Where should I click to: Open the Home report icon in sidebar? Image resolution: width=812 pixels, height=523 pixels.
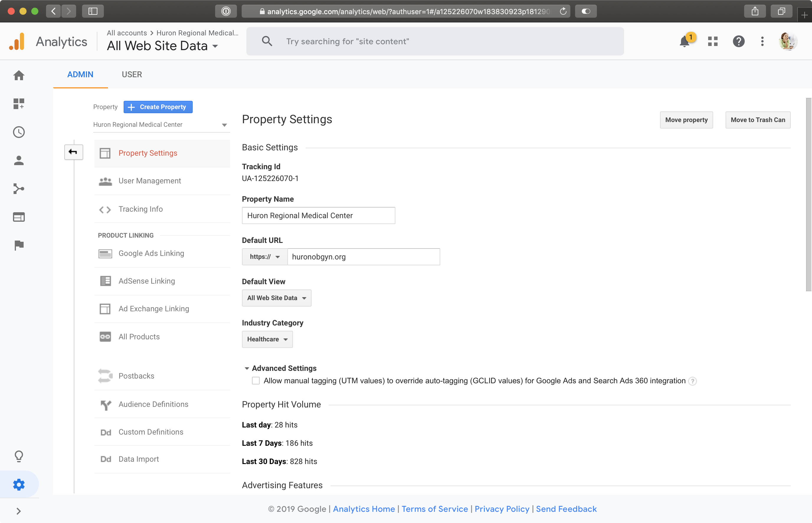(x=19, y=75)
